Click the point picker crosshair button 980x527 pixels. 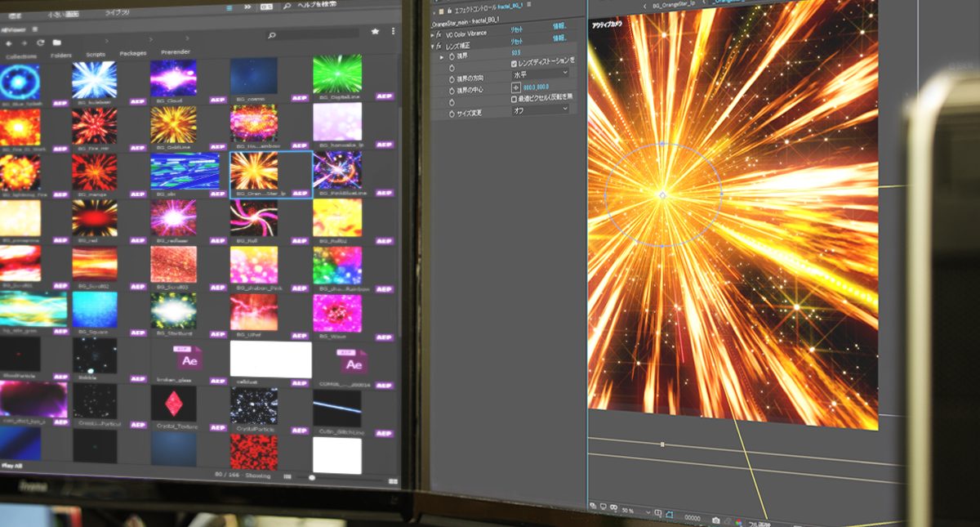(516, 87)
